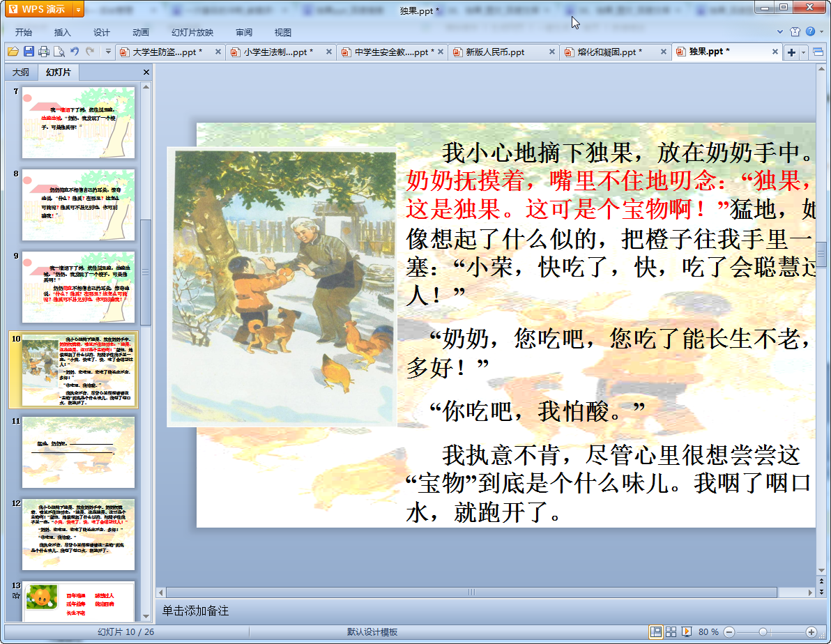This screenshot has height=644, width=831.
Task: Click the Print Preview icon
Action: [x=59, y=52]
